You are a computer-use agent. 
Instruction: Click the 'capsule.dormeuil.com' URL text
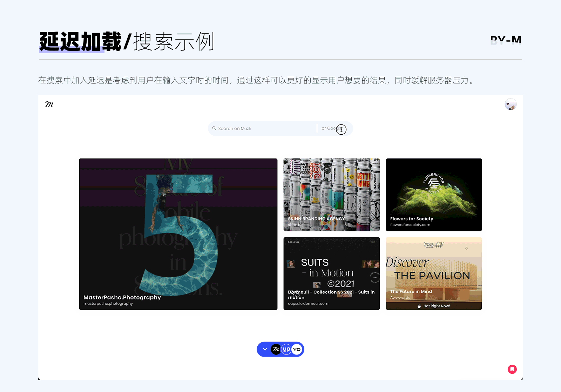click(x=308, y=304)
